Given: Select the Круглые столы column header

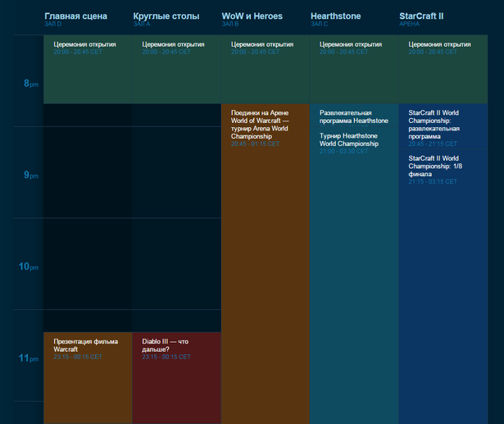Looking at the screenshot, I should pos(166,16).
